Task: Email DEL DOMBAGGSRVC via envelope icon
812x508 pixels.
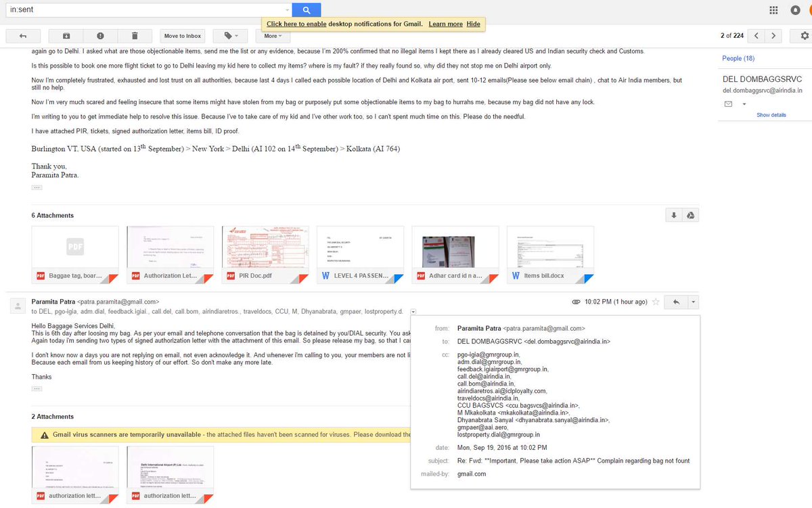Action: (729, 104)
